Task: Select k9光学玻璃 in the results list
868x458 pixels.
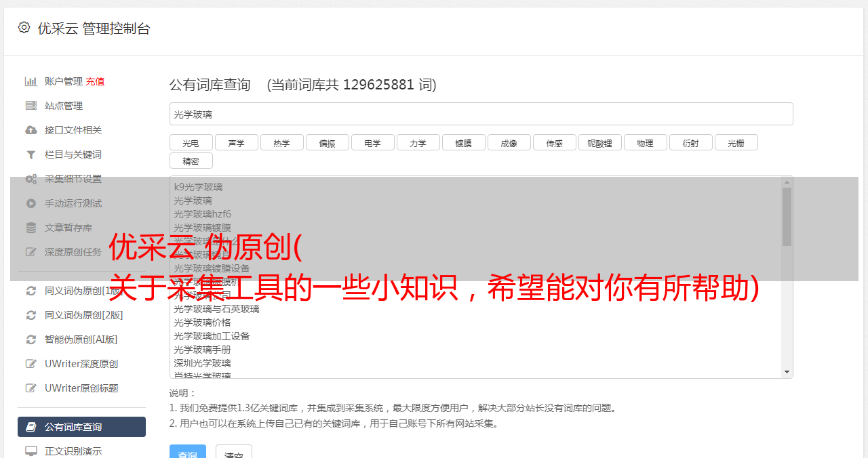Action: point(198,187)
